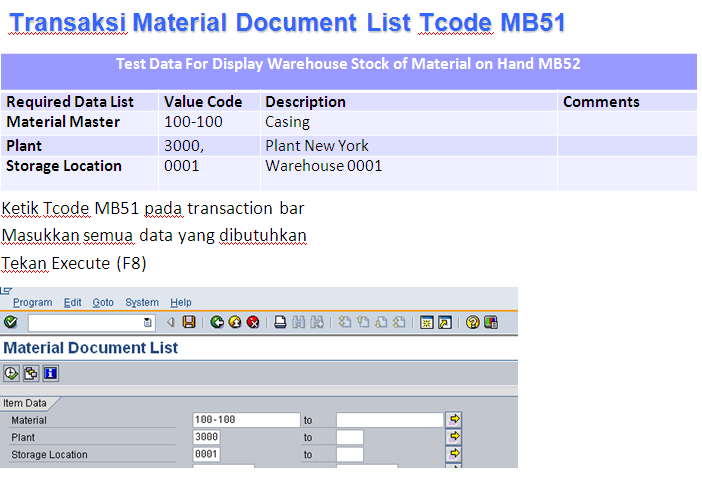Screen dimensions: 702x482
Task: Open the command field history dropdown
Action: coord(148,322)
